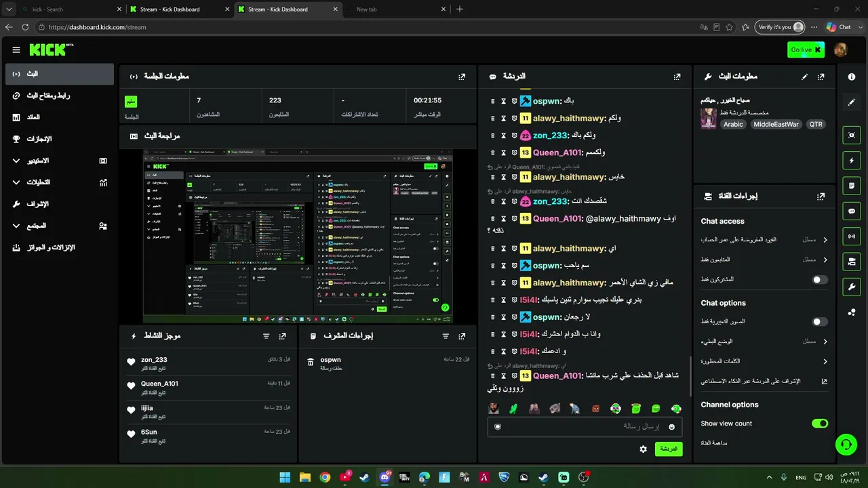Open chat settings gear icon

tap(643, 449)
